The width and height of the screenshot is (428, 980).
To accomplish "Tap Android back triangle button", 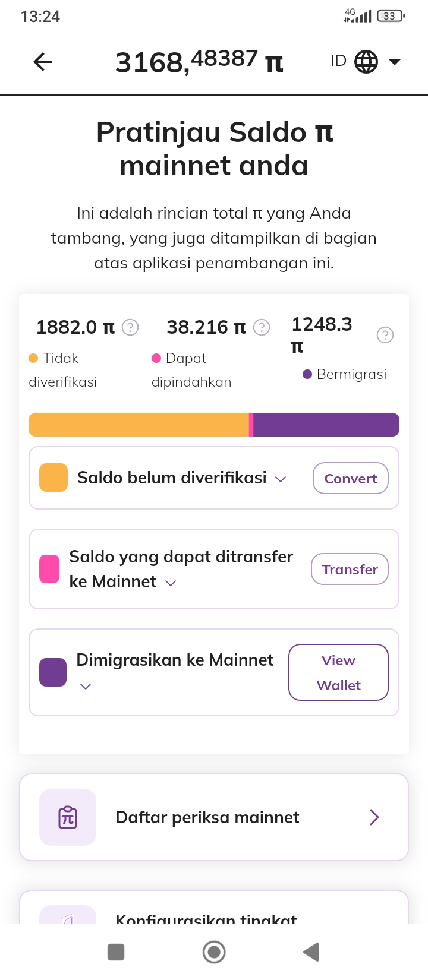I will pos(311,952).
